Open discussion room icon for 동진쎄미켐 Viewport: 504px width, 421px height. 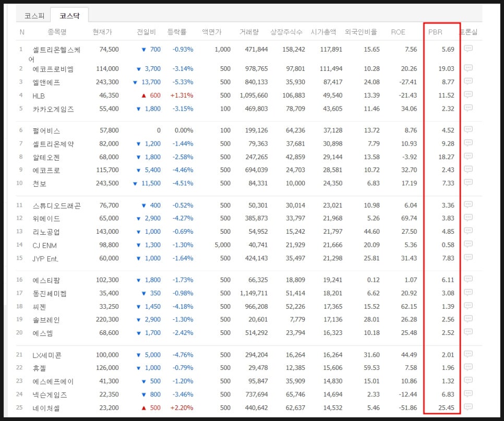pos(468,293)
